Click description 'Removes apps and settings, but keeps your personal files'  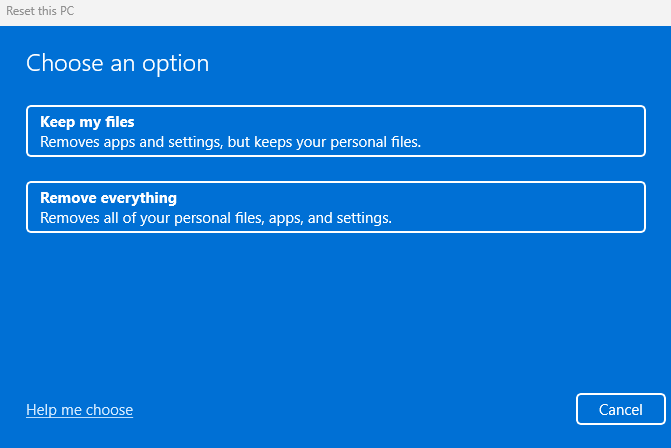230,142
